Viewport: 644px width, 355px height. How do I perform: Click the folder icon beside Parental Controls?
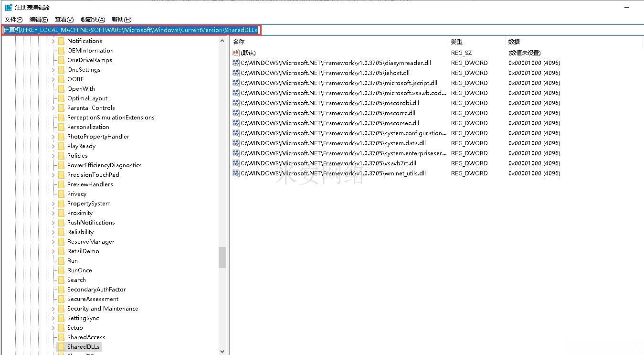click(61, 108)
